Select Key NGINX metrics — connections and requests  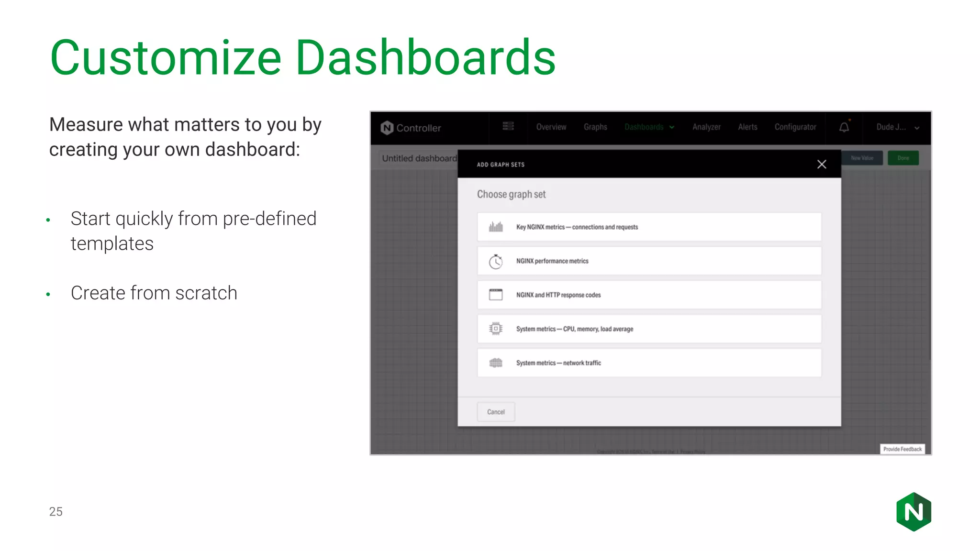click(649, 227)
